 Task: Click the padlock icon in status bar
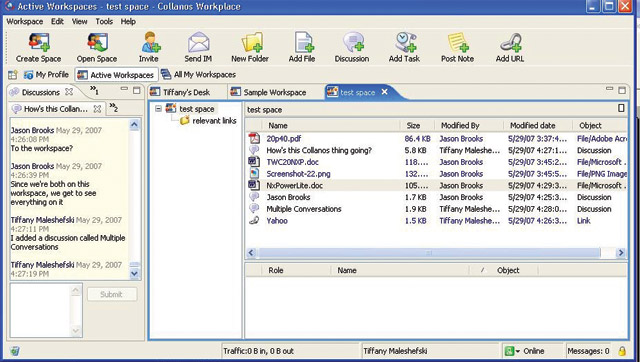(622, 351)
